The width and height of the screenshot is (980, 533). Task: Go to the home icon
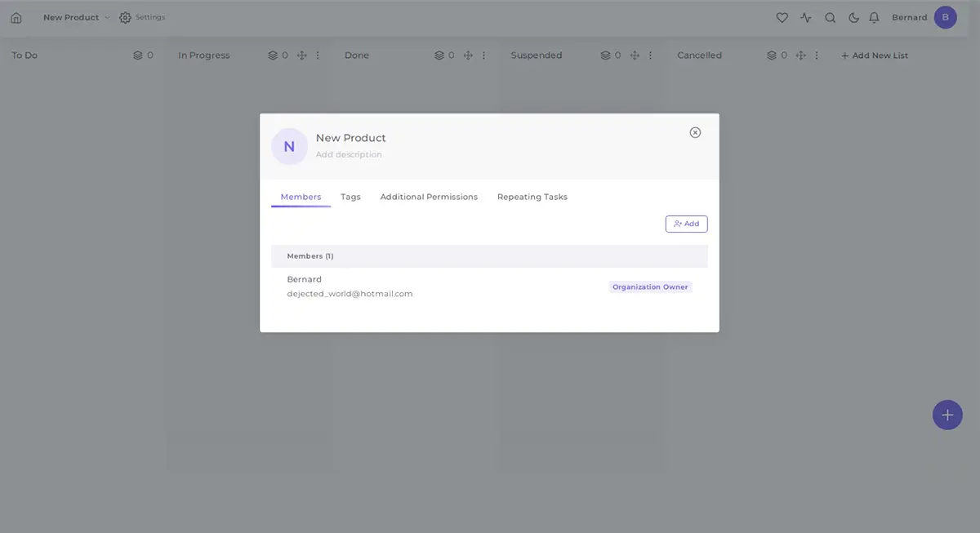[16, 17]
